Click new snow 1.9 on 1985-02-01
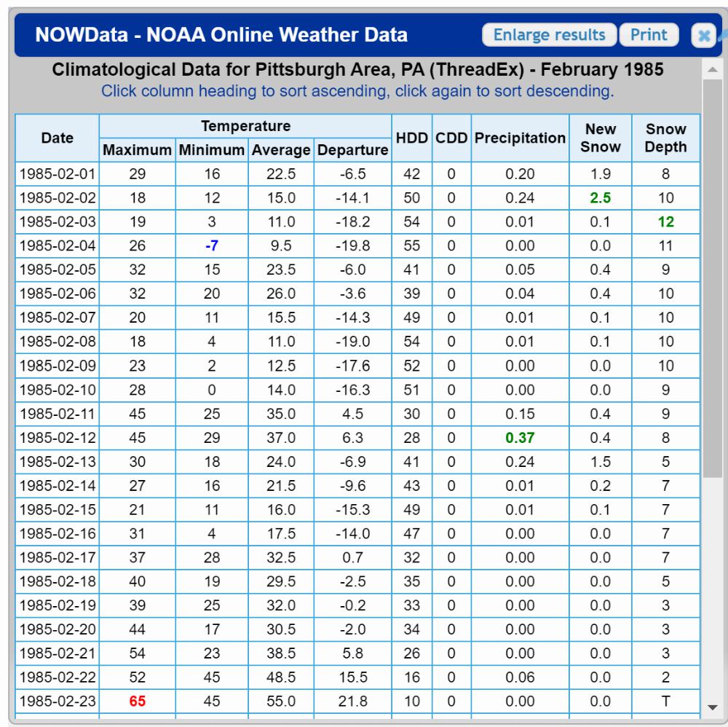Viewport: 728px width, 727px height. pyautogui.click(x=601, y=174)
